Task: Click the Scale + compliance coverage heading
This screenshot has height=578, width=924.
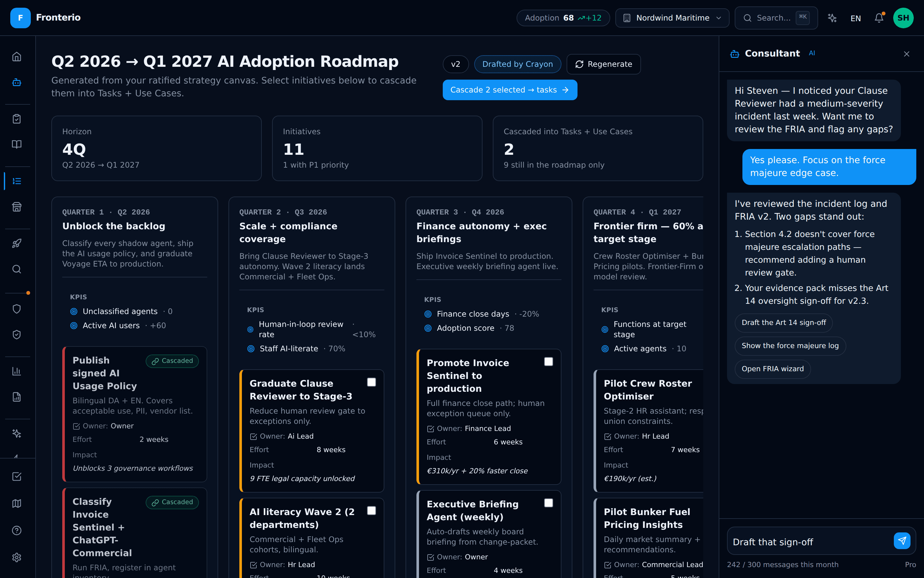Action: pyautogui.click(x=288, y=232)
